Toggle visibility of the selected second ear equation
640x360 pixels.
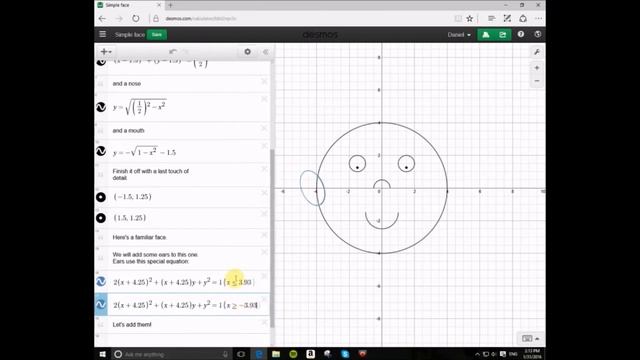point(101,304)
